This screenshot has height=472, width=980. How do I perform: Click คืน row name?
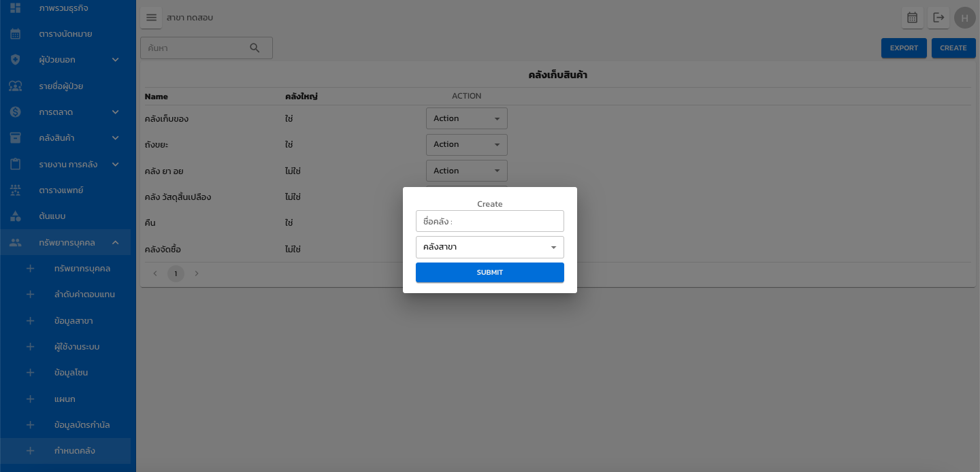tap(150, 223)
